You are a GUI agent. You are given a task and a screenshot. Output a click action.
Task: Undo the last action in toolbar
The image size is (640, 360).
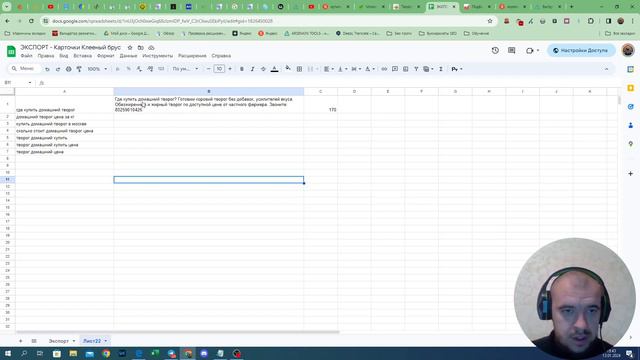point(47,69)
